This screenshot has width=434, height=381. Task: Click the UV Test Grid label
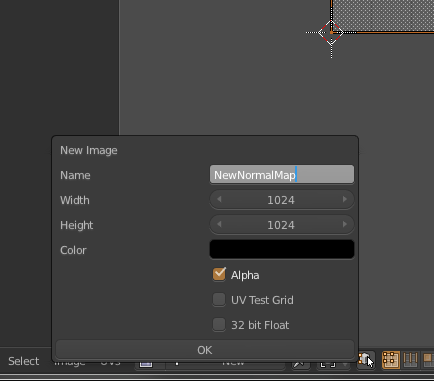click(262, 300)
